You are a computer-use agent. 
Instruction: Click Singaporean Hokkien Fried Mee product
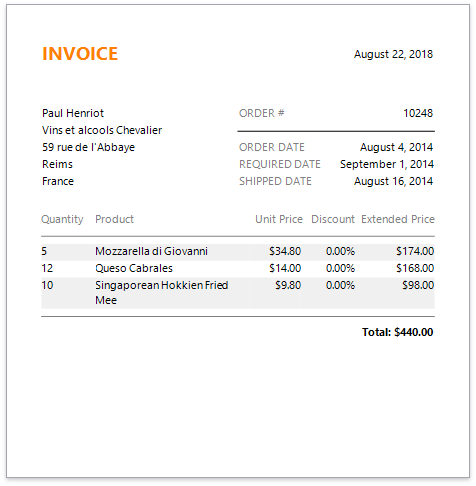click(162, 292)
